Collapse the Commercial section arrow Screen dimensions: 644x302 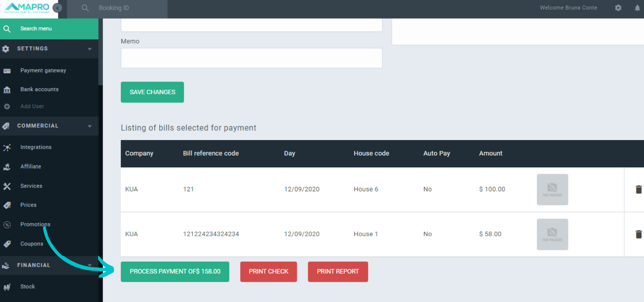tap(90, 126)
